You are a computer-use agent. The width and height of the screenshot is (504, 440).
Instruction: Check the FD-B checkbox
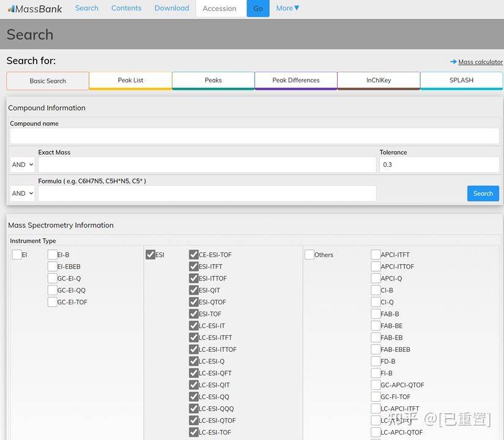coord(376,361)
